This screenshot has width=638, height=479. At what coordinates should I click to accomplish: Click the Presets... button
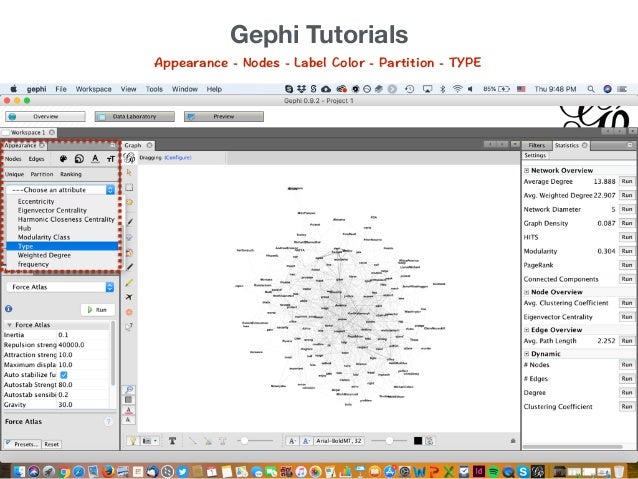pyautogui.click(x=23, y=444)
